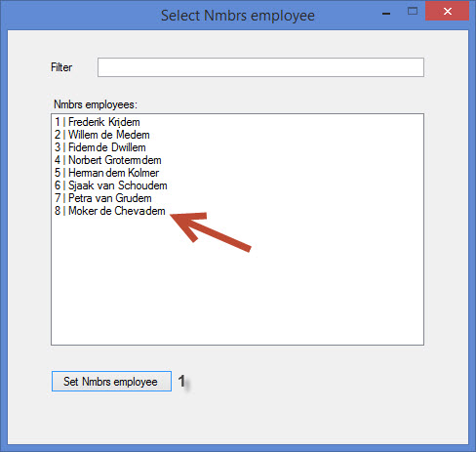
Task: Maximize the Select Nmbrs employee window
Action: coord(413,12)
